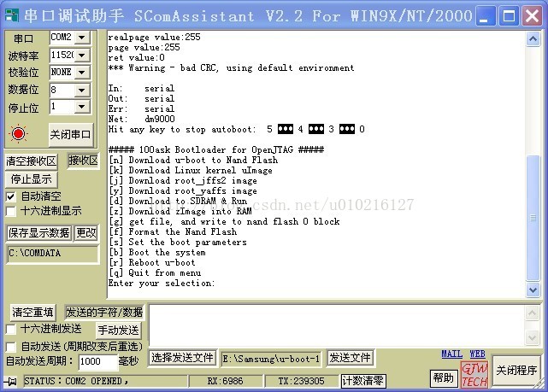Image resolution: width=548 pixels, height=392 pixels.
Task: Click the receive area scrollbar thumb
Action: pos(533,217)
